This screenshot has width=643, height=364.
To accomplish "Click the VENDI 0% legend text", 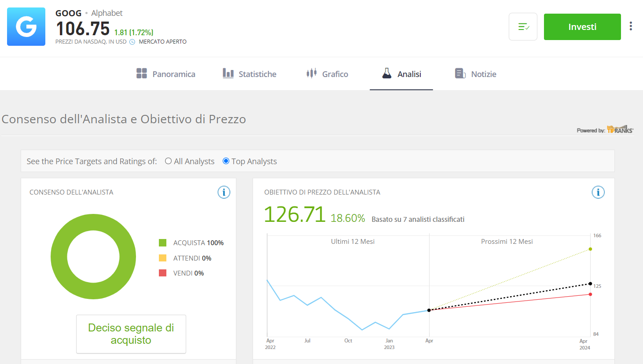I will 188,273.
